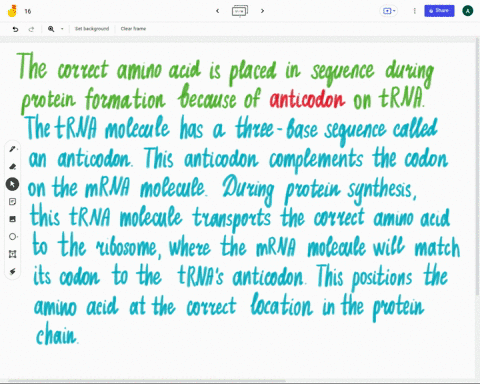Click the horizontal scrollbar at the bottom
This screenshot has height=384, width=480.
pyautogui.click(x=147, y=381)
